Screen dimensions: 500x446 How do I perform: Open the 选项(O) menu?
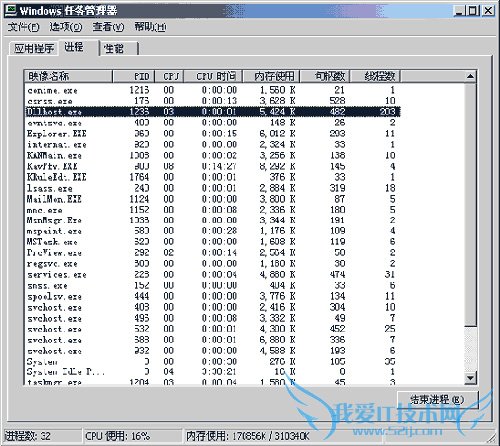(x=66, y=27)
